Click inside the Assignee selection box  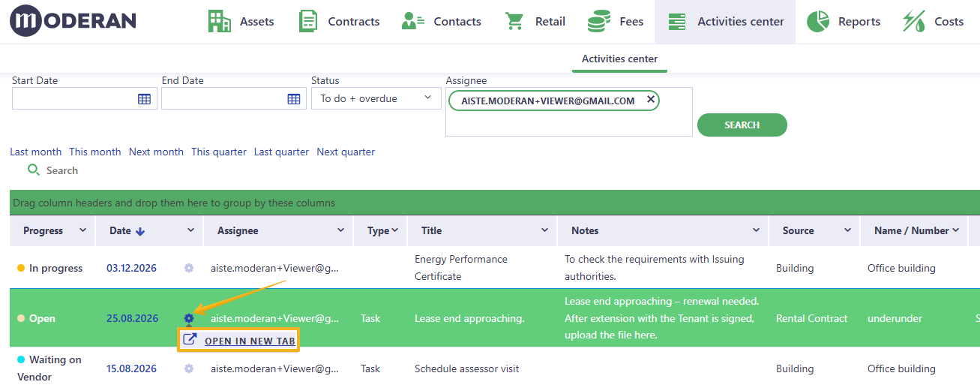[x=569, y=112]
